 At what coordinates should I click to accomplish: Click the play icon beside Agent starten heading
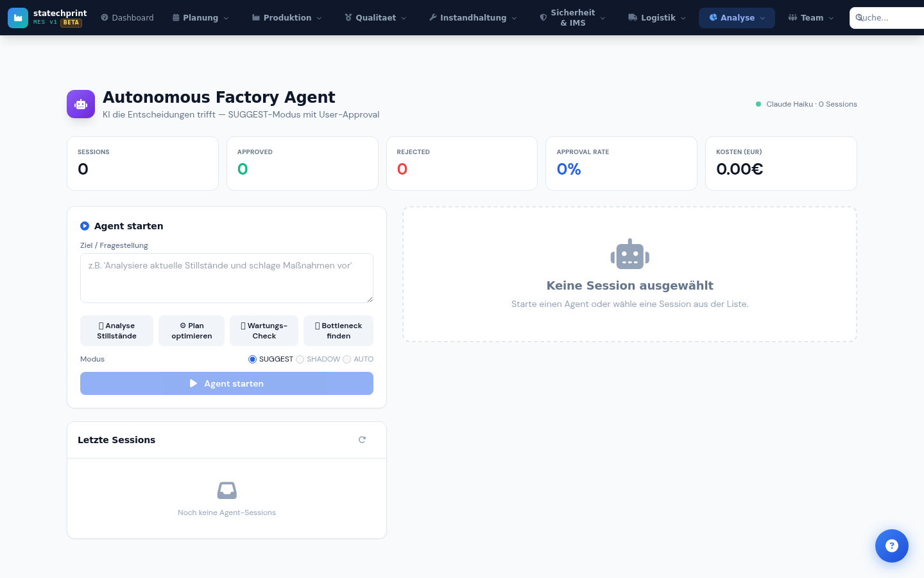(85, 226)
